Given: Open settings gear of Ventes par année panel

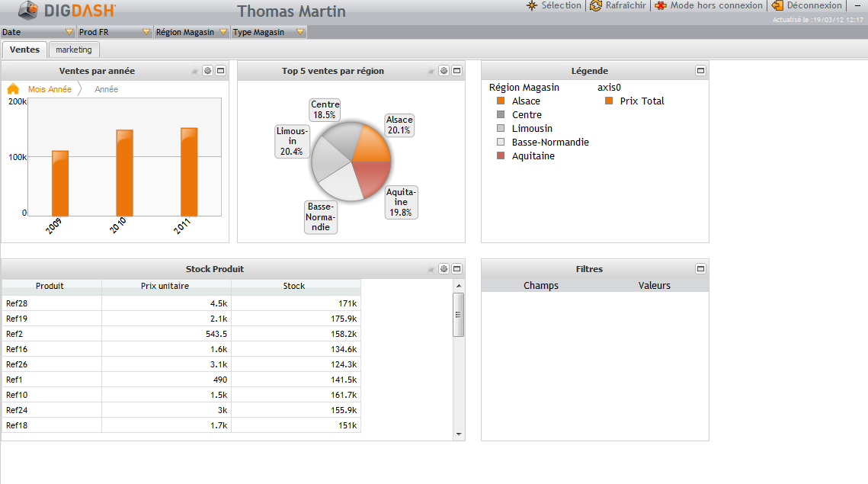Looking at the screenshot, I should (x=207, y=71).
